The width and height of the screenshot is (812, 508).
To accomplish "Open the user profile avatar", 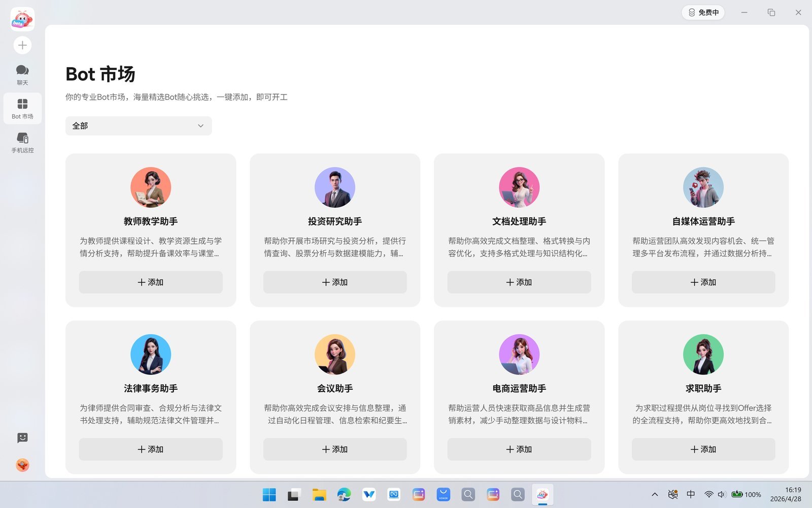I will (22, 465).
